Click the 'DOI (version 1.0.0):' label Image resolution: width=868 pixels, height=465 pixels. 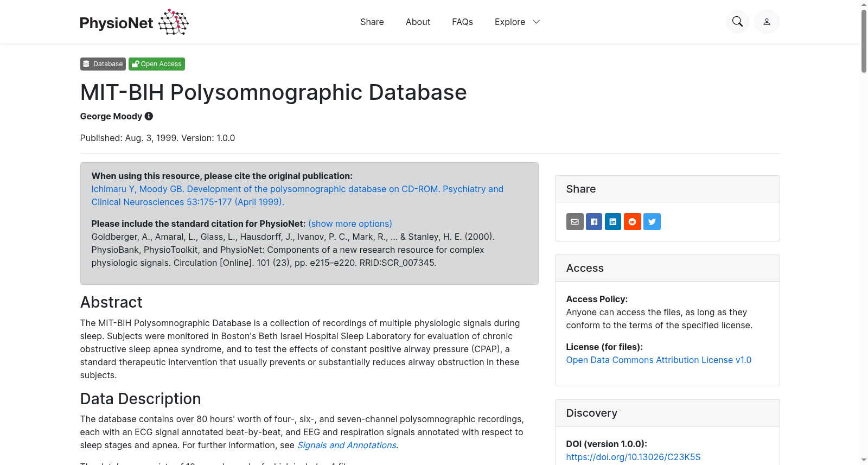(x=607, y=444)
